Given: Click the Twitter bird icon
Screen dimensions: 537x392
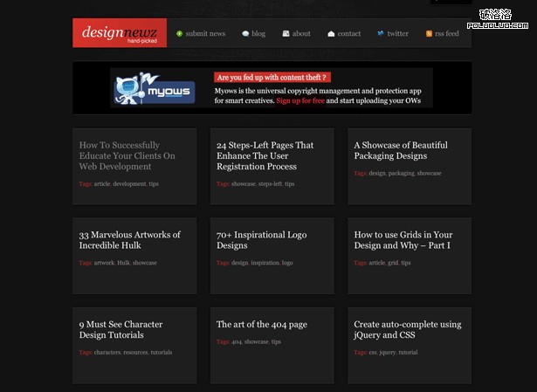Looking at the screenshot, I should (381, 34).
